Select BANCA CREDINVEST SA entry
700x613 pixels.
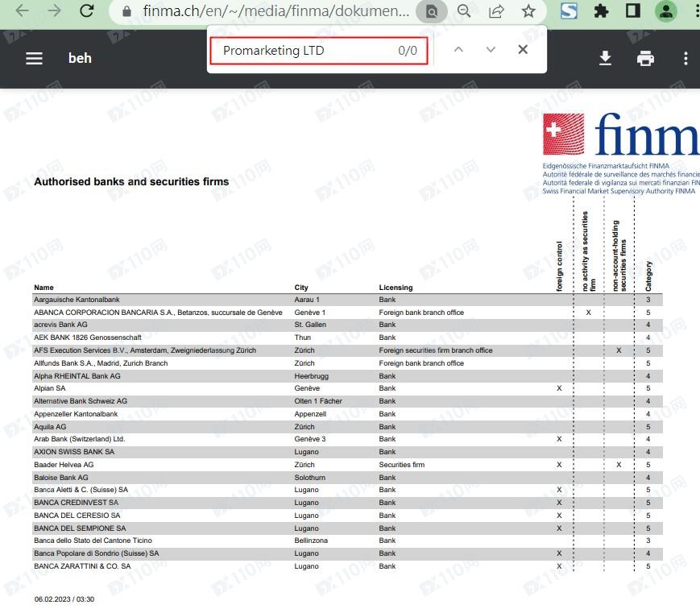tap(77, 503)
